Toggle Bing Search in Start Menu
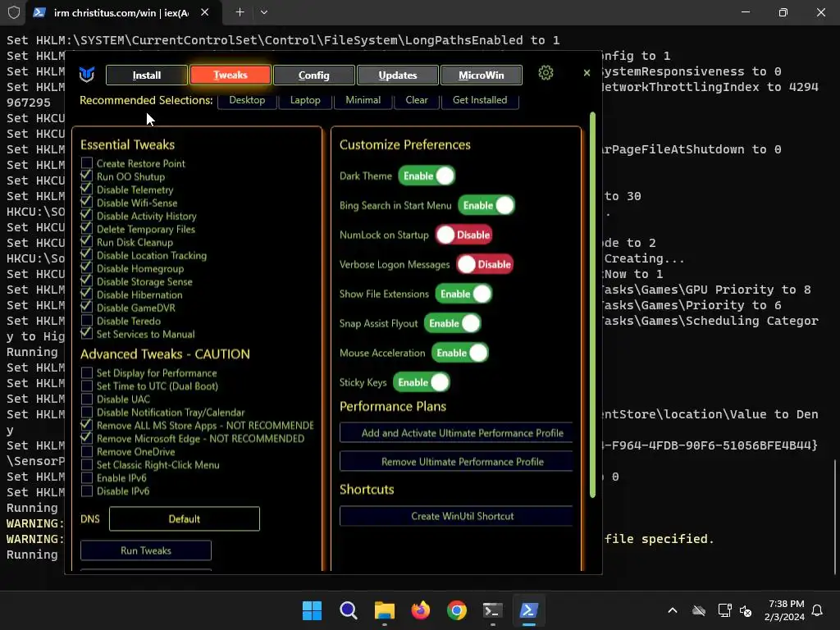The height and width of the screenshot is (630, 840). (x=486, y=205)
